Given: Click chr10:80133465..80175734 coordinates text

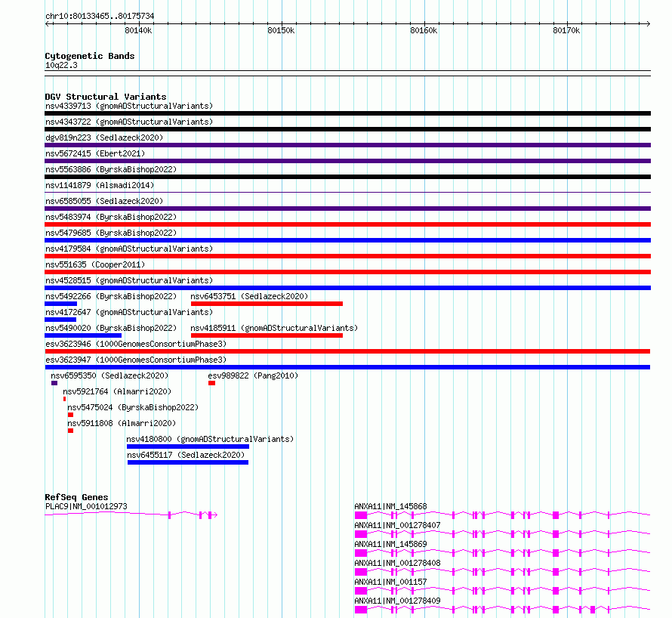Looking at the screenshot, I should tap(100, 16).
